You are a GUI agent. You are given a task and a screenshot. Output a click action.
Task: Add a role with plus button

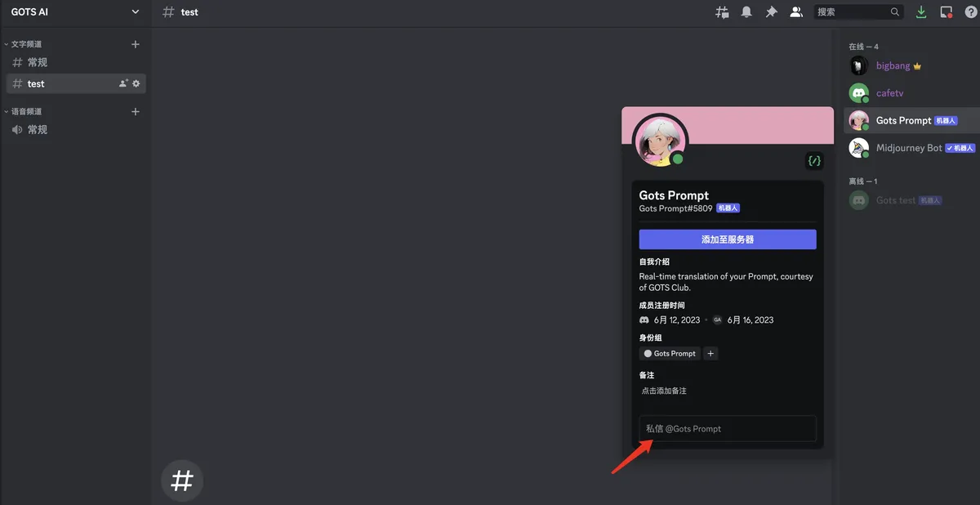coord(710,354)
